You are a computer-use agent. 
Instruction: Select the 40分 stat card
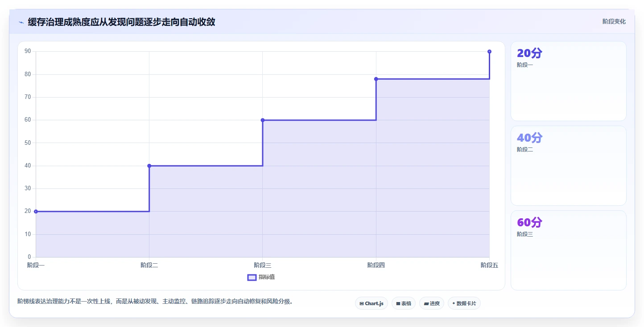coord(569,166)
